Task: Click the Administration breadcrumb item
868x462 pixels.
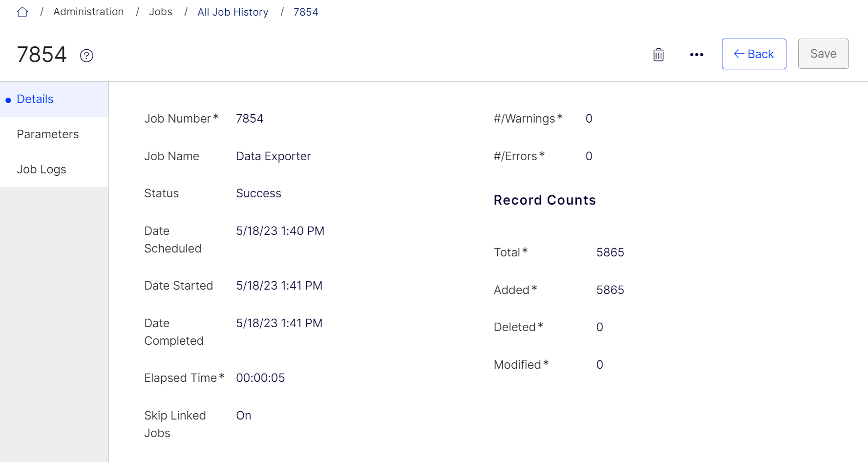Action: [x=88, y=12]
